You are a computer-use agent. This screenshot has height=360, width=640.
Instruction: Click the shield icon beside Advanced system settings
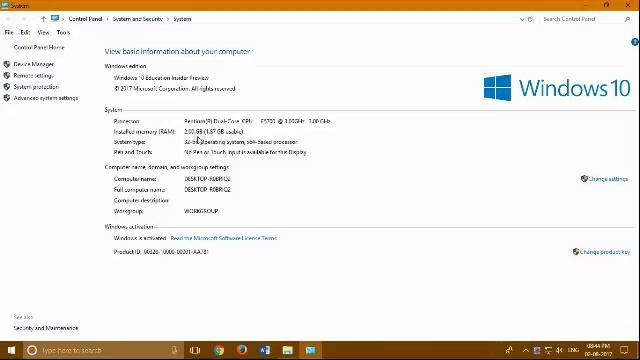click(7, 98)
